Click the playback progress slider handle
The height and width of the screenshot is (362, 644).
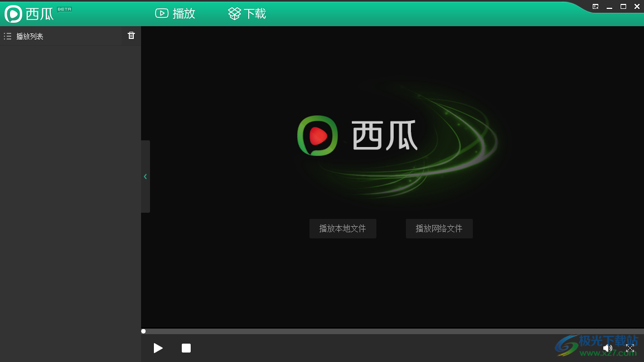point(143,331)
